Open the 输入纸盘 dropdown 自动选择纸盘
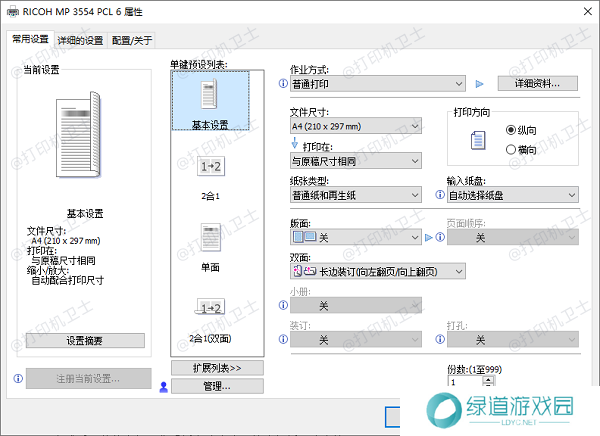Viewport: 600px width, 436px height. click(513, 195)
